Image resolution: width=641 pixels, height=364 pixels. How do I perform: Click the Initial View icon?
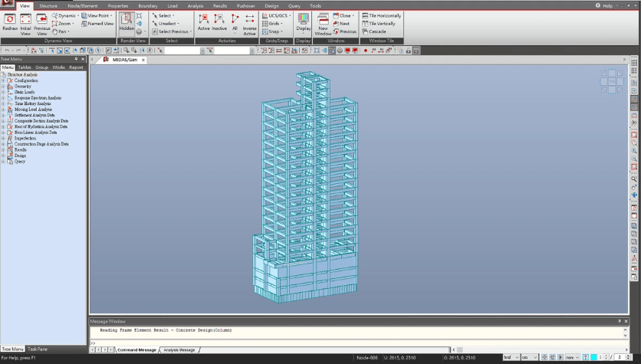(25, 22)
